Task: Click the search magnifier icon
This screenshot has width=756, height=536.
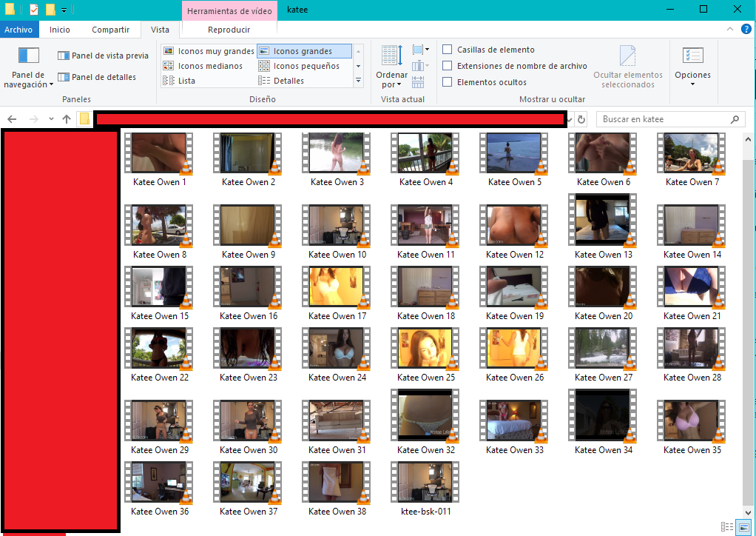Action: point(735,119)
